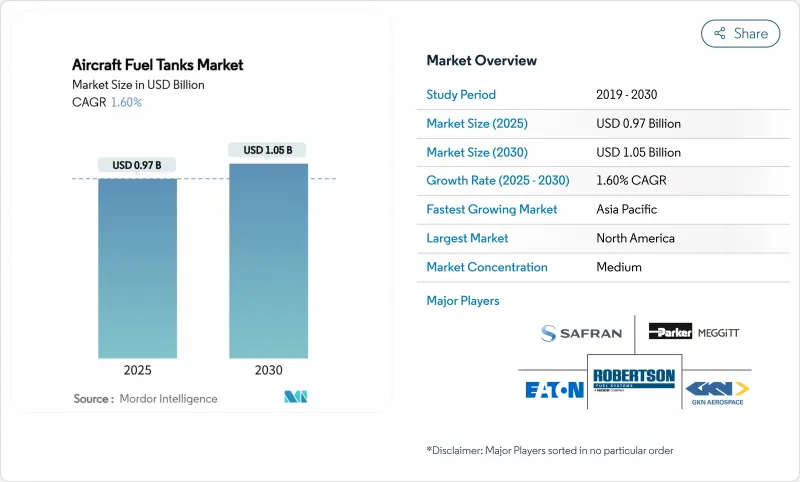The image size is (800, 482).
Task: Click the share icon in Share button
Action: click(x=719, y=33)
